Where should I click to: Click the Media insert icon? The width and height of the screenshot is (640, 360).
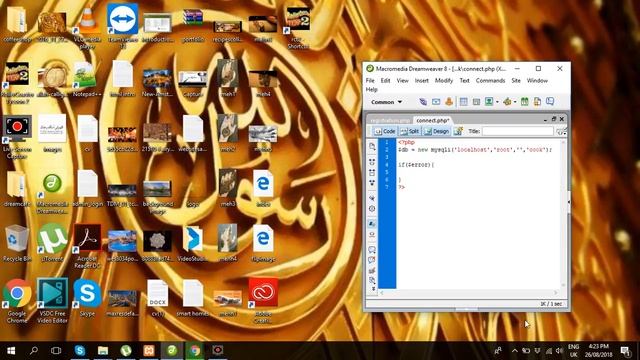[507, 102]
